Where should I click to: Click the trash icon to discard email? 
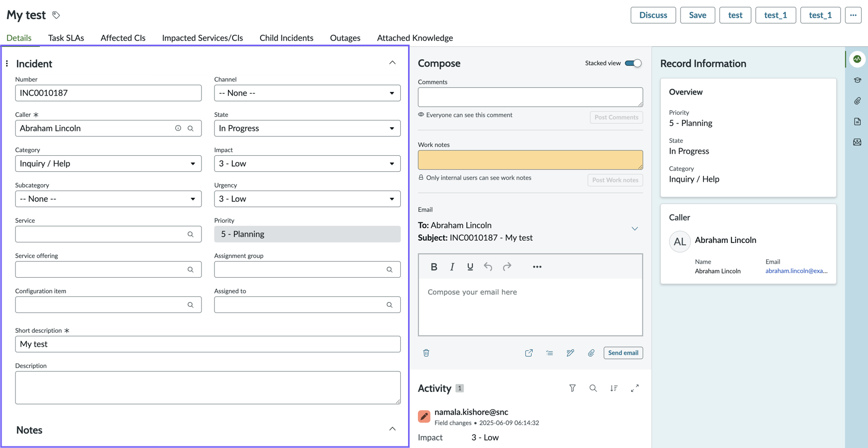click(x=426, y=353)
